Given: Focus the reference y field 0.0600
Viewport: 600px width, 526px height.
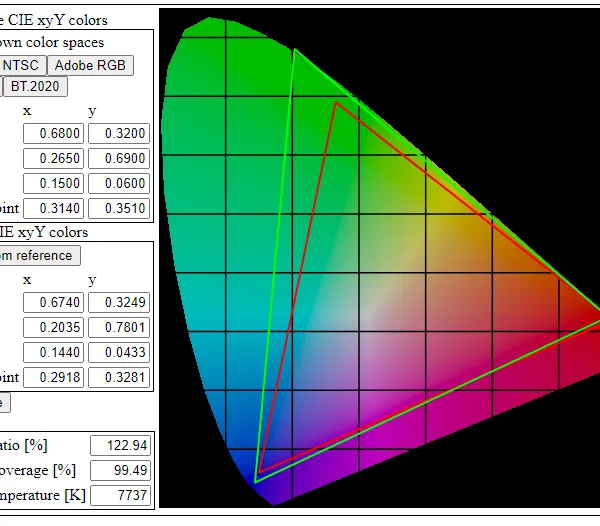Looking at the screenshot, I should click(119, 183).
